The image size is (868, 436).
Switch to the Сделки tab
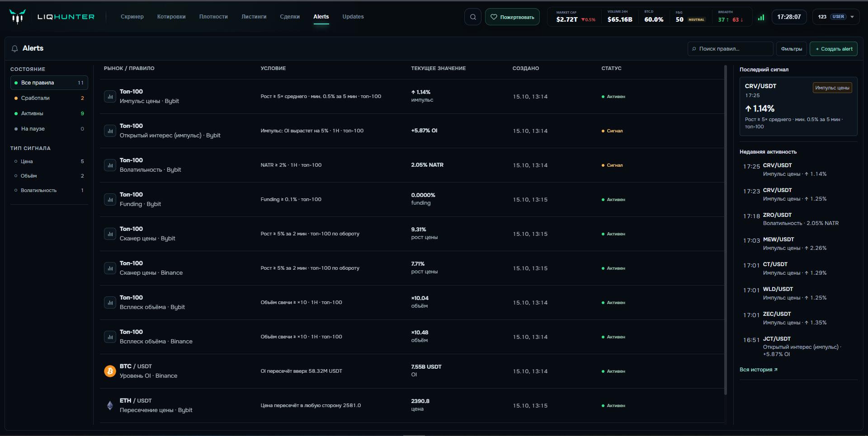pos(290,17)
